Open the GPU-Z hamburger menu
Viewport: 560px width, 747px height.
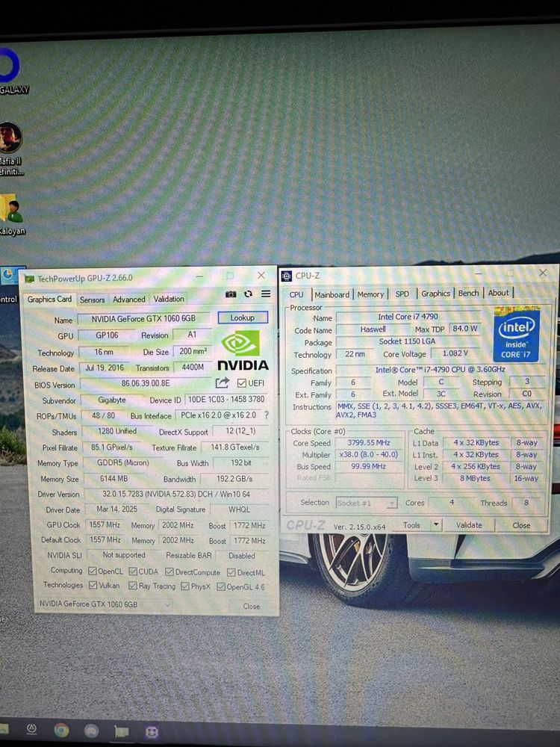[266, 294]
